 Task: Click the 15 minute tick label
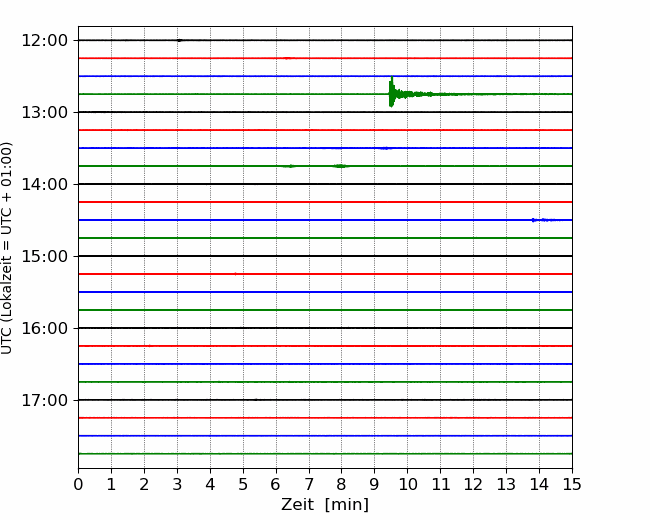572,485
